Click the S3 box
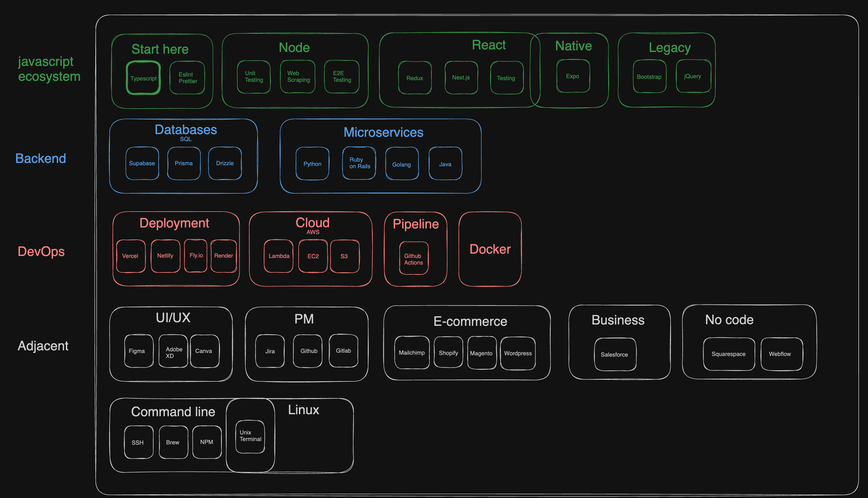The height and width of the screenshot is (498, 868). [345, 256]
